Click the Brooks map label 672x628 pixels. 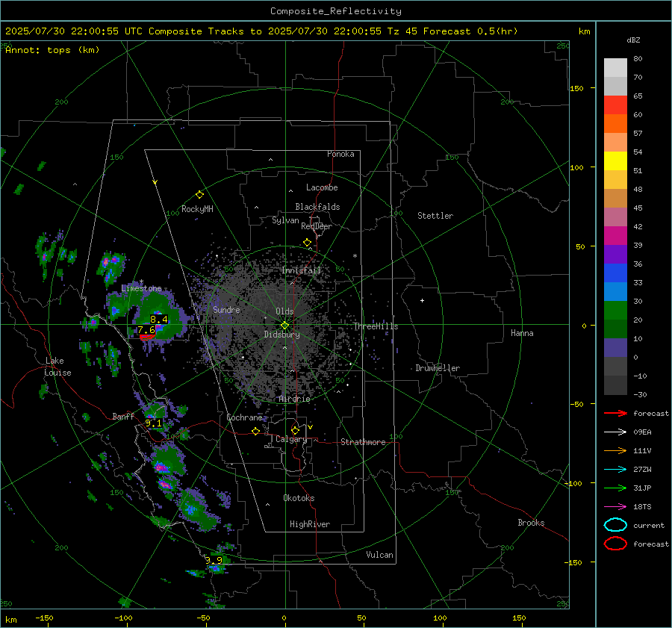[x=531, y=523]
